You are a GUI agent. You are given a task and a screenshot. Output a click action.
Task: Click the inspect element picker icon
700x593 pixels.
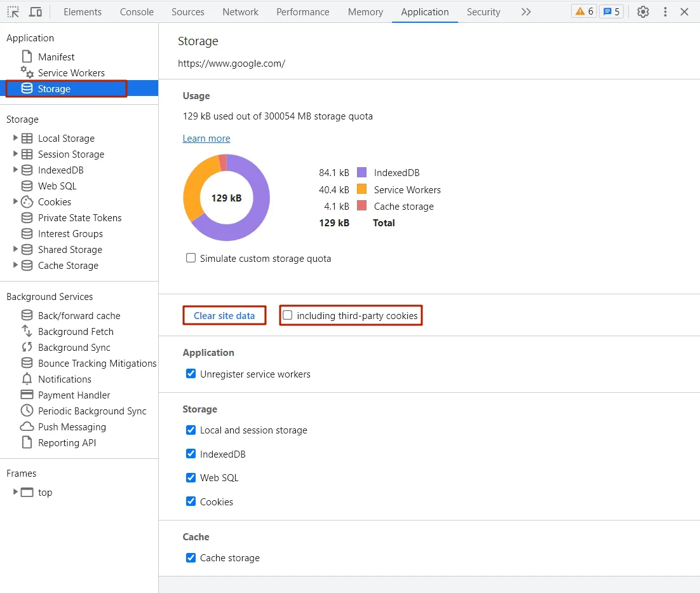click(13, 11)
